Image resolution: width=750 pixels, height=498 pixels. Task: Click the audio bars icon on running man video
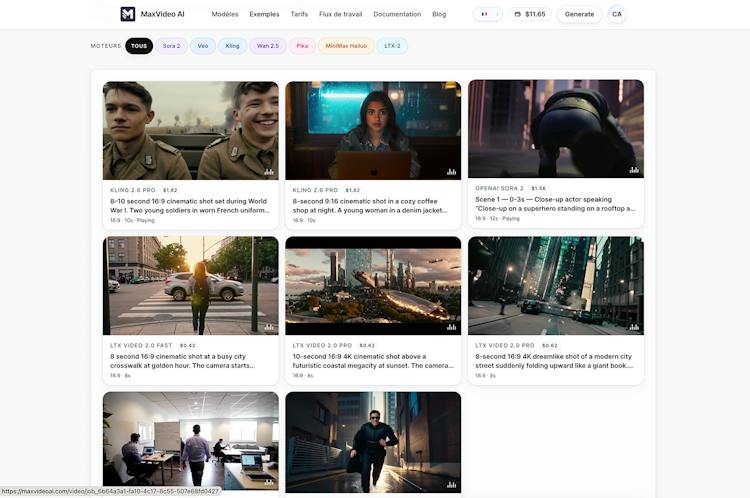click(x=452, y=484)
